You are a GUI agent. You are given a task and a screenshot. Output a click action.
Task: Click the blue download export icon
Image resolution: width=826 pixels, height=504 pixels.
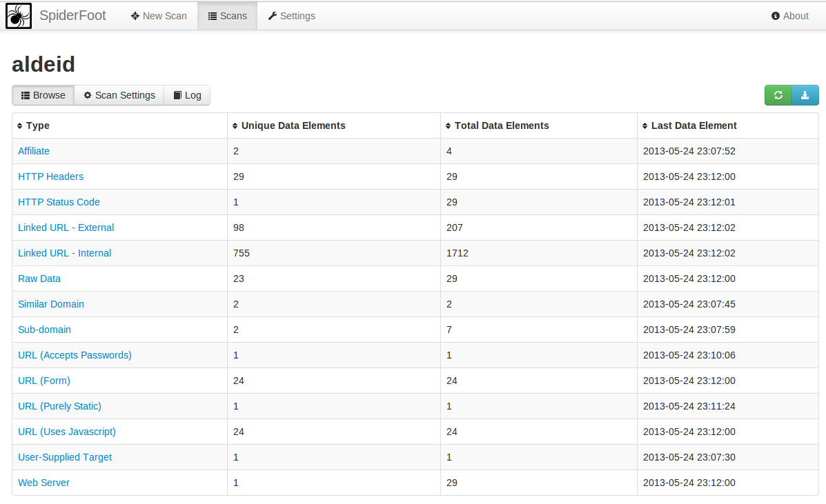805,95
